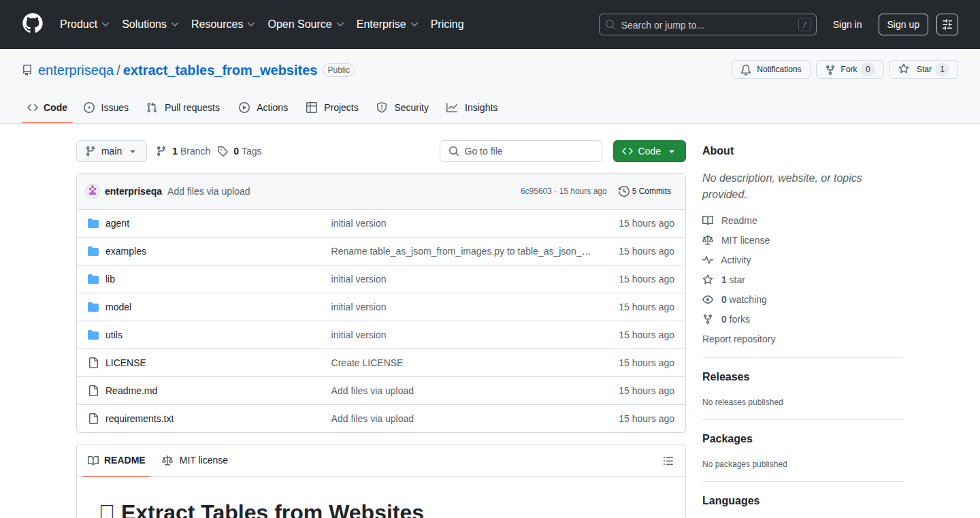Viewport: 980px width, 518px height.
Task: Click the Go to file search field
Action: pos(521,151)
